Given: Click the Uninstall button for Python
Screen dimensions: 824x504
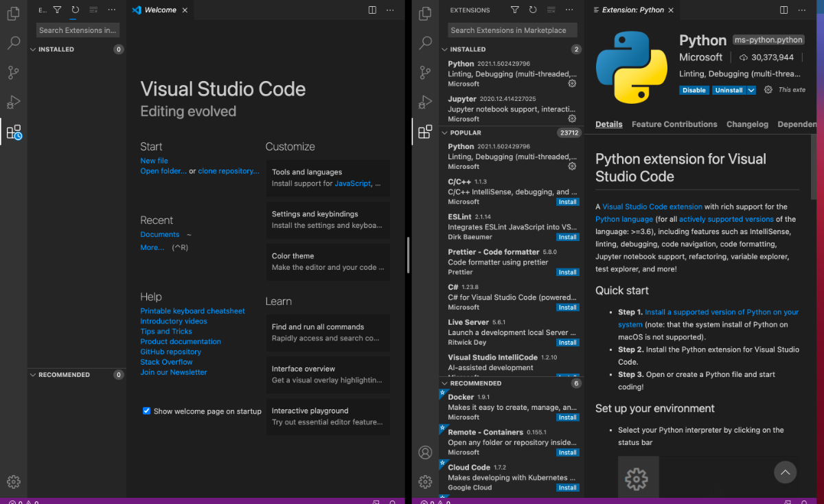Looking at the screenshot, I should (729, 90).
